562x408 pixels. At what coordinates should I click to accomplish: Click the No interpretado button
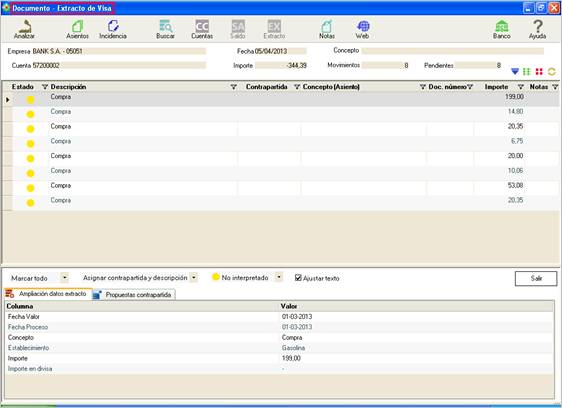240,277
